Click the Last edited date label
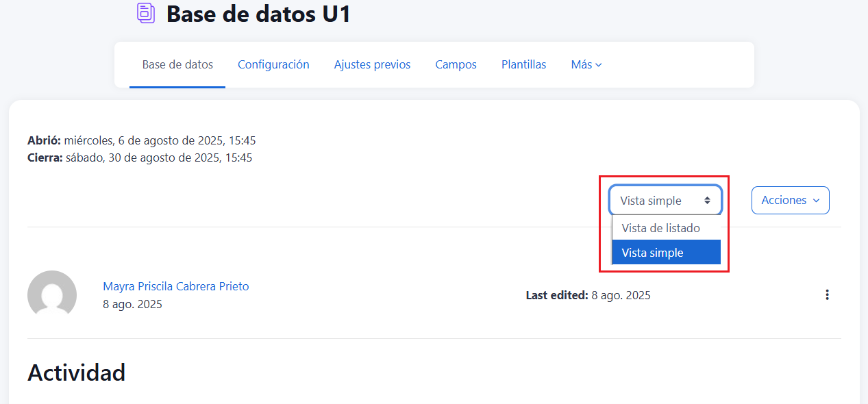The height and width of the screenshot is (404, 868). [x=588, y=296]
